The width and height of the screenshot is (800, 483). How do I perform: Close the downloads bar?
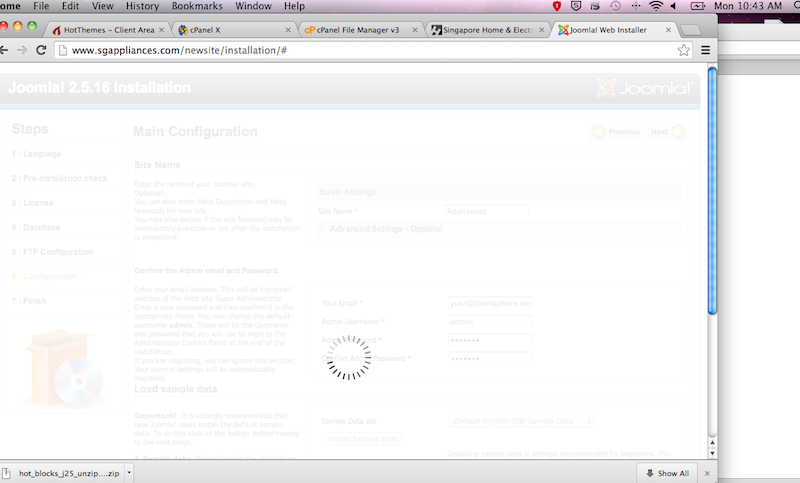pyautogui.click(x=707, y=473)
